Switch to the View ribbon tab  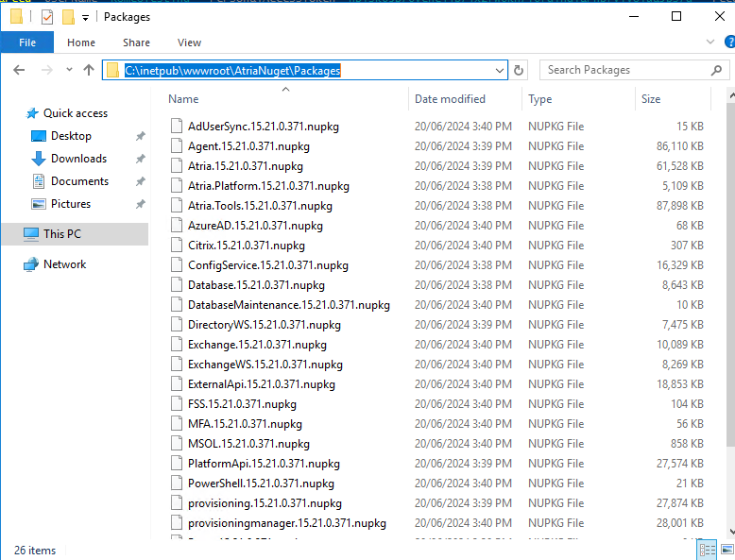[x=189, y=42]
